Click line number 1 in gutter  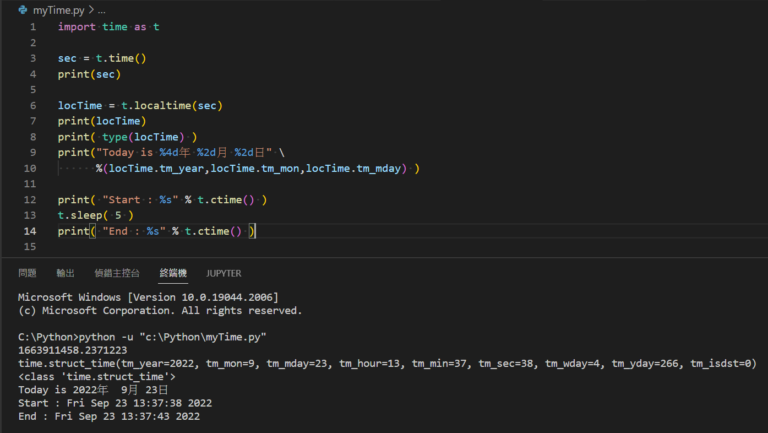point(33,27)
